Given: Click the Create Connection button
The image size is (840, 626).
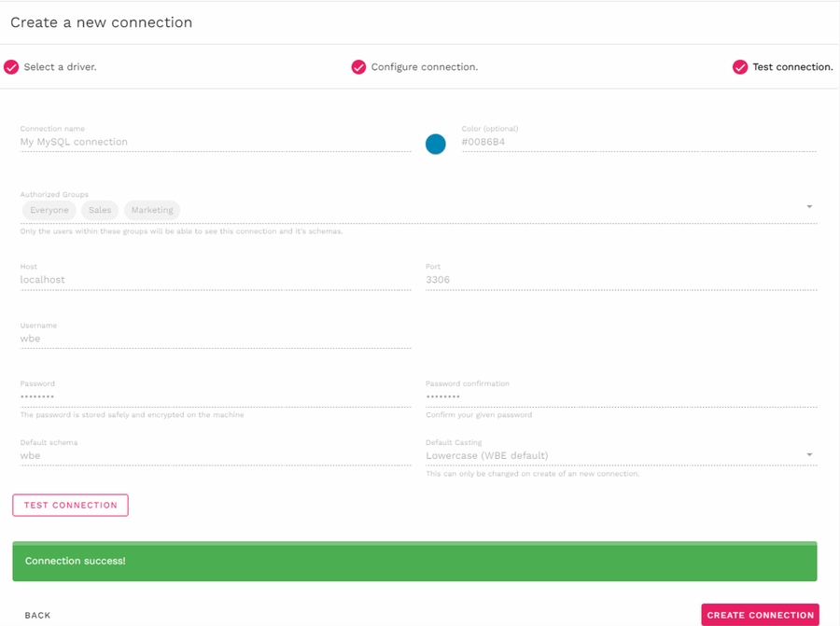Looking at the screenshot, I should [x=760, y=615].
